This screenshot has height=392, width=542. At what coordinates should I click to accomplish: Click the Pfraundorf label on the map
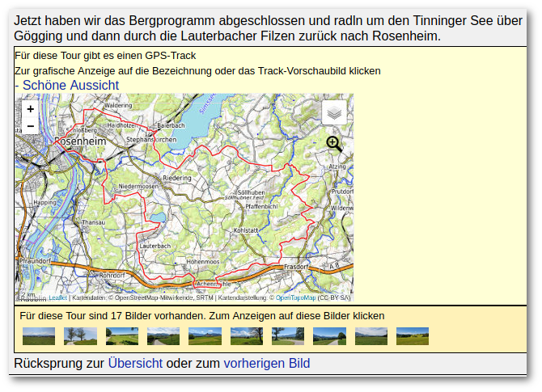[35, 261]
